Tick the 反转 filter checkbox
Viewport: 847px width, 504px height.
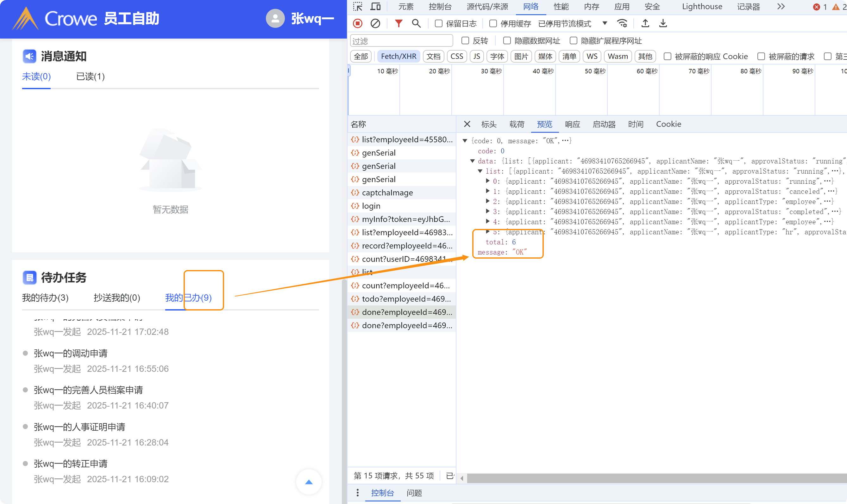coord(465,41)
